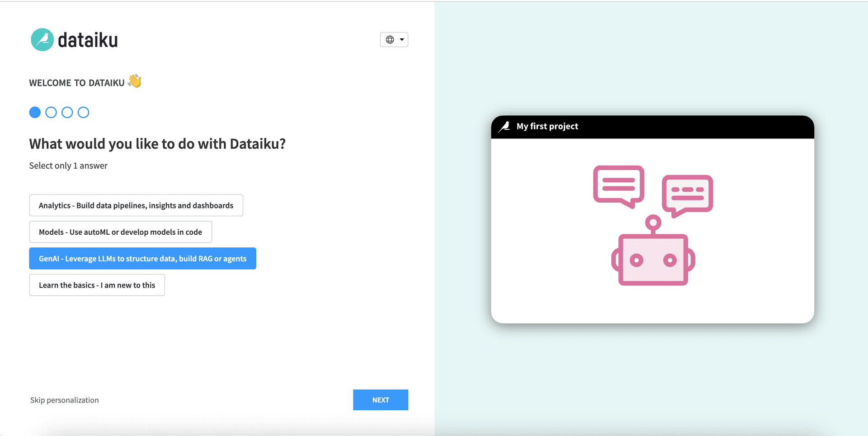Screen dimensions: 868x436
Task: Click the dataiku wordmark text
Action: pyautogui.click(x=88, y=40)
